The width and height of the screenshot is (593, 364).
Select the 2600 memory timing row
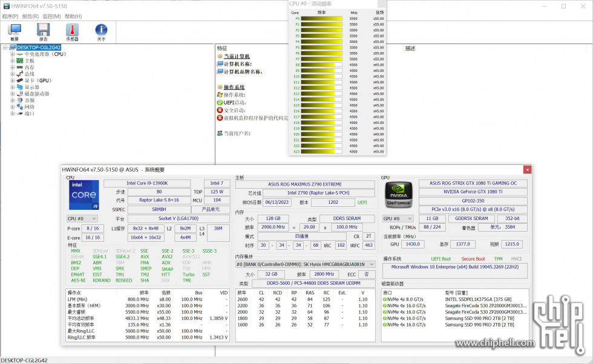pyautogui.click(x=305, y=299)
